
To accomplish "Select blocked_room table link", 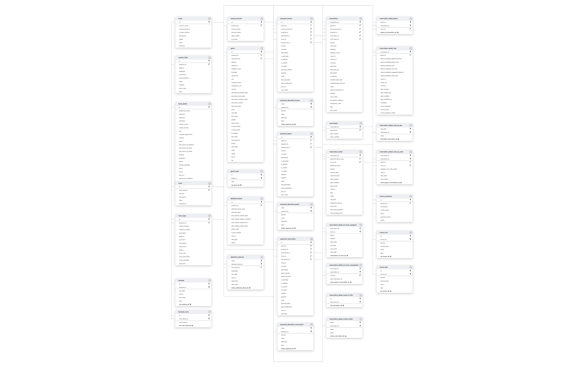I will 209,312.
